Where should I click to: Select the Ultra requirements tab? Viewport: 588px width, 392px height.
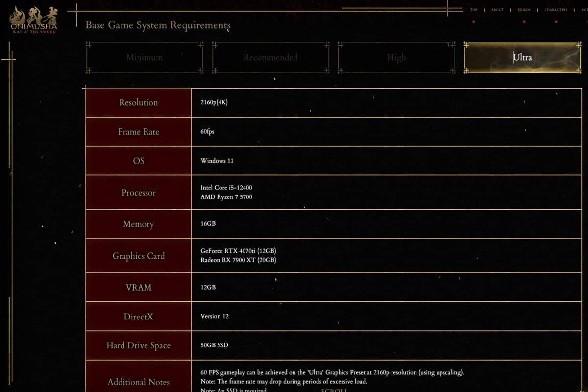pos(522,57)
